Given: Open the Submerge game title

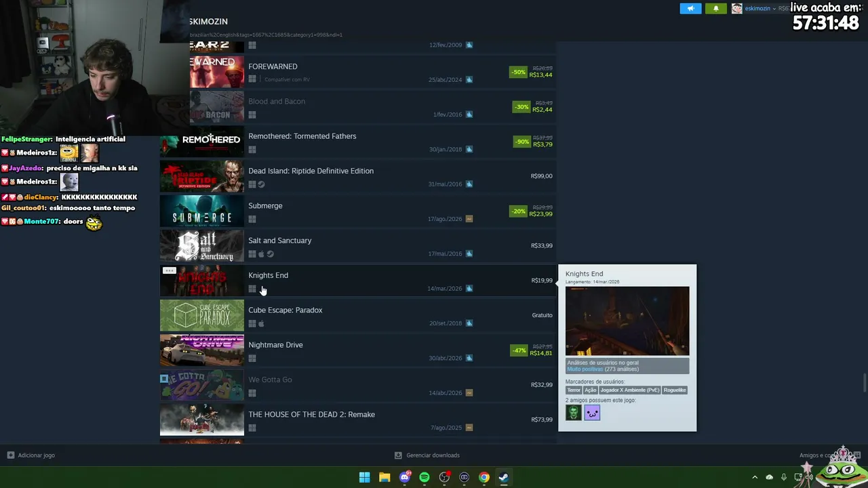Looking at the screenshot, I should (265, 205).
